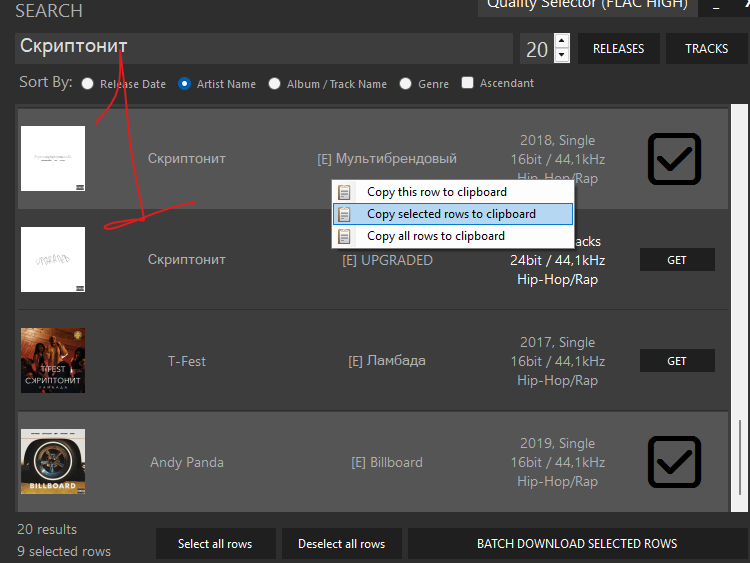Click the Billboard album cover art
This screenshot has height=563, width=750.
point(53,462)
